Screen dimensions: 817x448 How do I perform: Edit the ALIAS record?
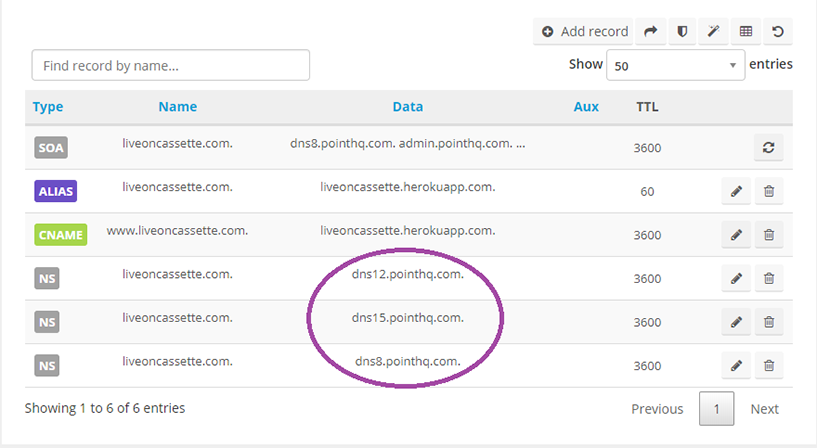[x=736, y=191]
